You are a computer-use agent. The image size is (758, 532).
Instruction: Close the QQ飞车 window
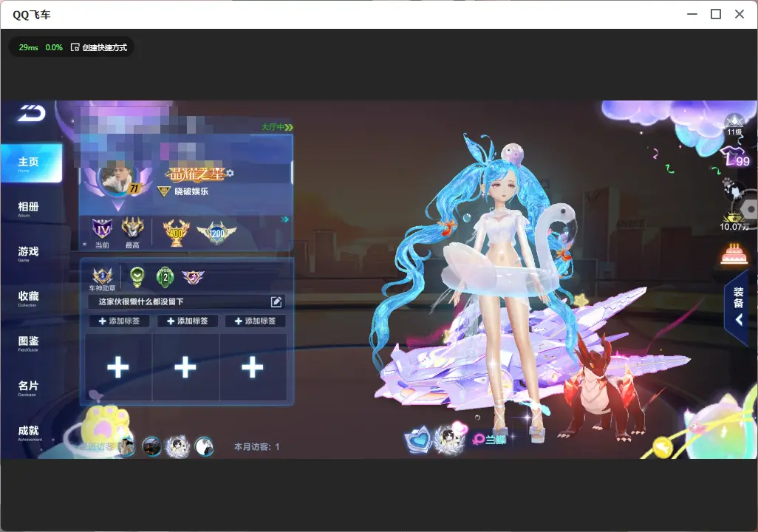(x=740, y=15)
